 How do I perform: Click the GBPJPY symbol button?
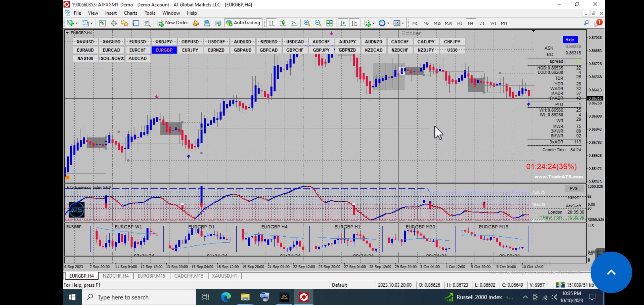pyautogui.click(x=321, y=50)
